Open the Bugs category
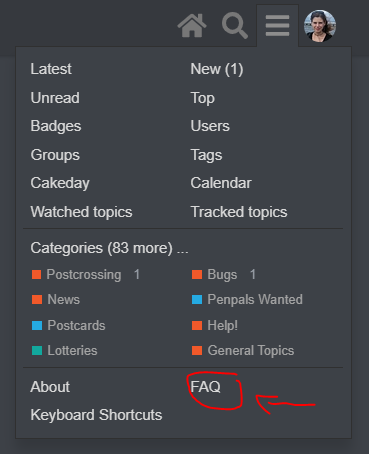 [222, 275]
